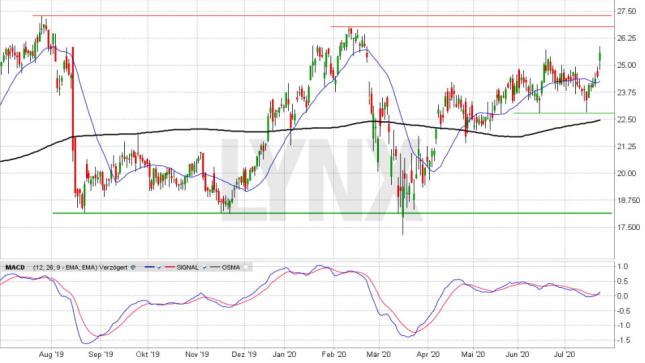Select the 1.0 MACD axis label
645x363 pixels.
click(x=623, y=267)
